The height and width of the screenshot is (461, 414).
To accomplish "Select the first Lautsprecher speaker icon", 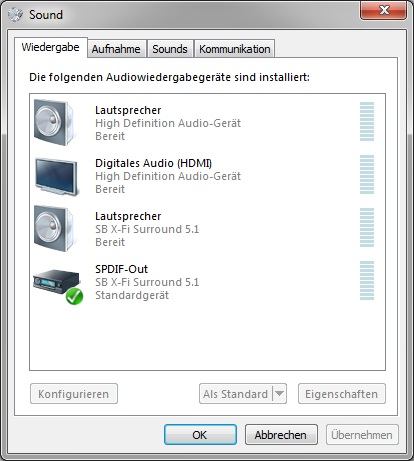I will pos(54,122).
